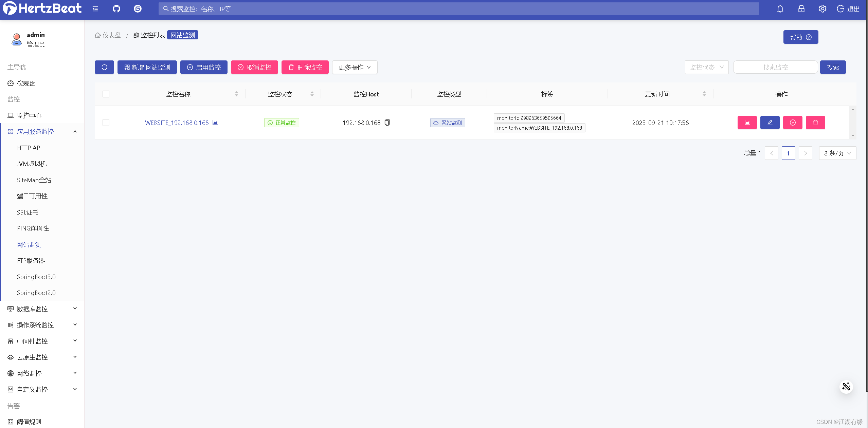Click the monitorId:298263659505664 tag
Screen dimensions: 868x428
pos(529,118)
